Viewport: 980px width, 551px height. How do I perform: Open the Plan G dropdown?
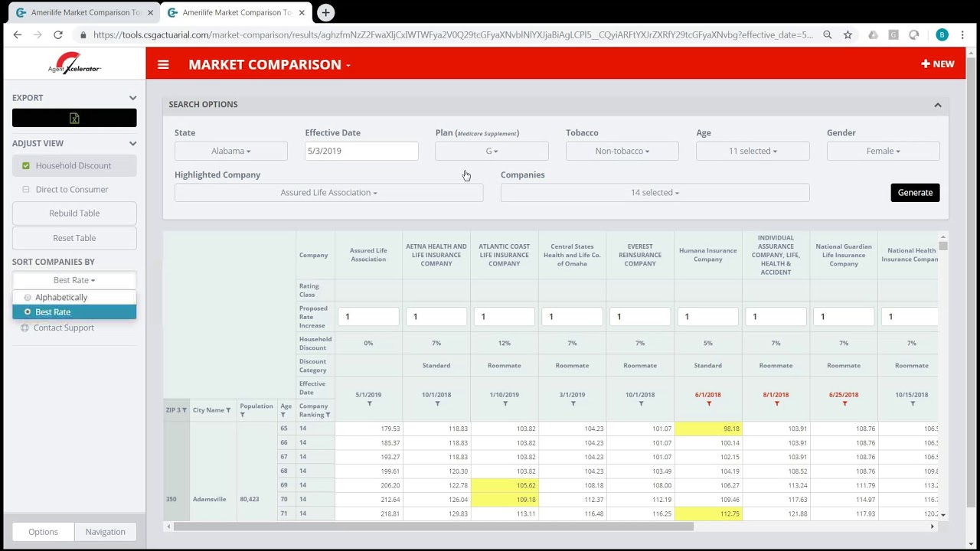[492, 151]
